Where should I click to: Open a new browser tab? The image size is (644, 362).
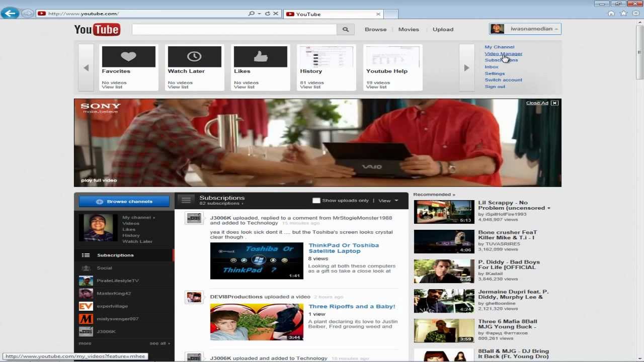click(391, 14)
